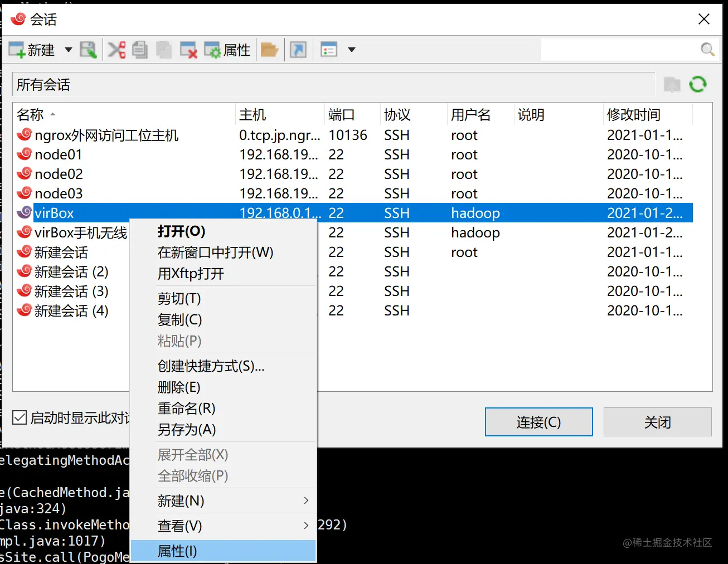Create a session shortcut with the arrow icon
The image size is (728, 564).
tap(298, 50)
